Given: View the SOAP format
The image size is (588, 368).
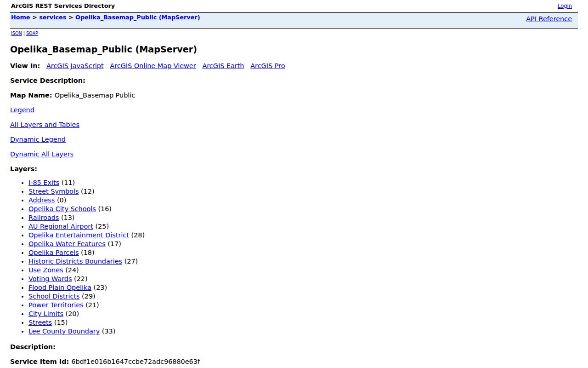Looking at the screenshot, I should 32,33.
